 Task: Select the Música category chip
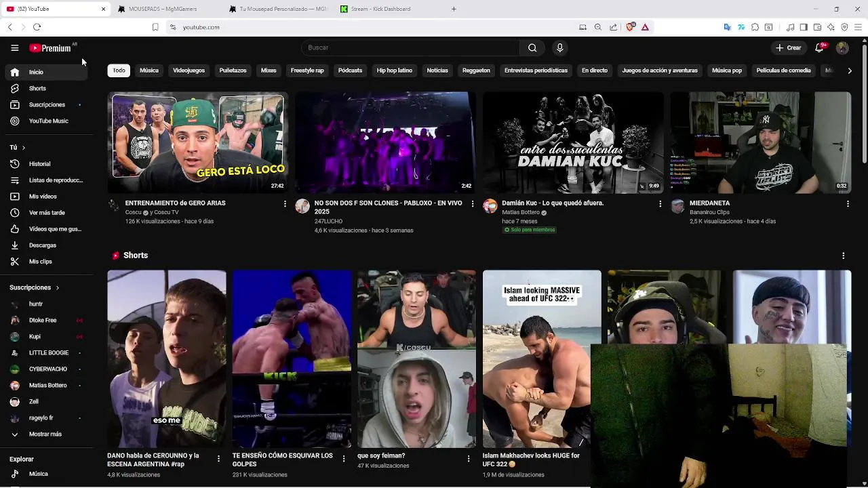[149, 70]
